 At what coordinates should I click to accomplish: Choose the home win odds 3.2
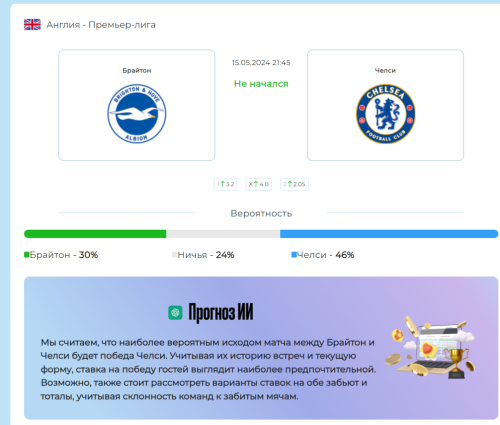(226, 184)
